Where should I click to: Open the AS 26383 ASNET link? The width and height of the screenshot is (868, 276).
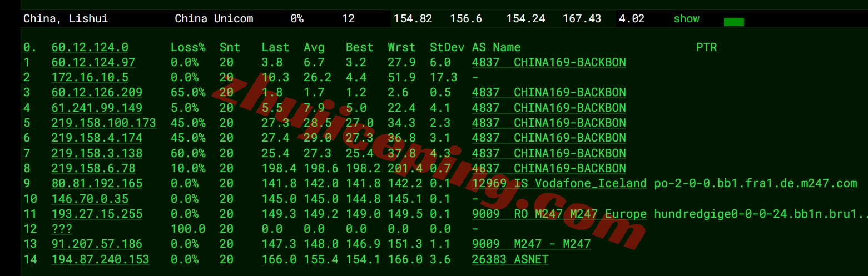(510, 259)
